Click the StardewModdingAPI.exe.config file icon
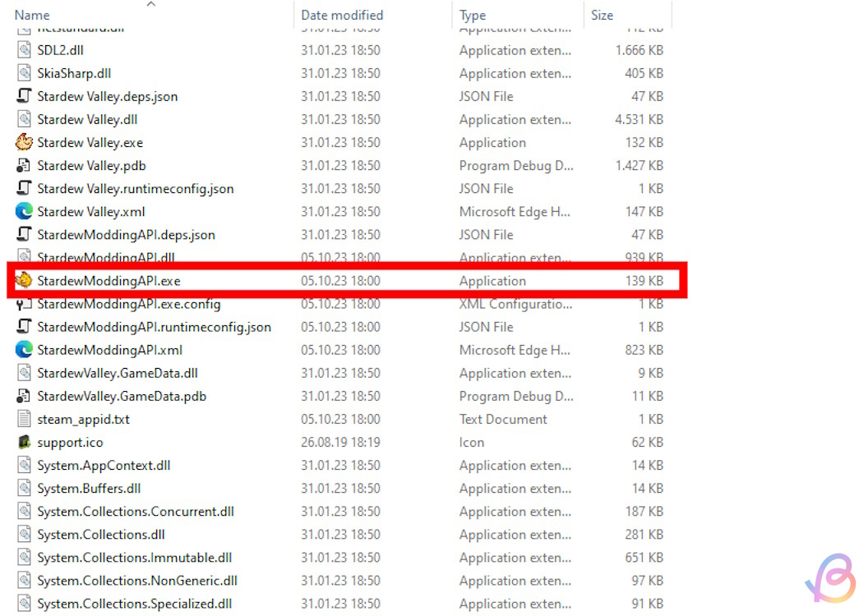Viewport: 868px width, 616px height. tap(24, 304)
